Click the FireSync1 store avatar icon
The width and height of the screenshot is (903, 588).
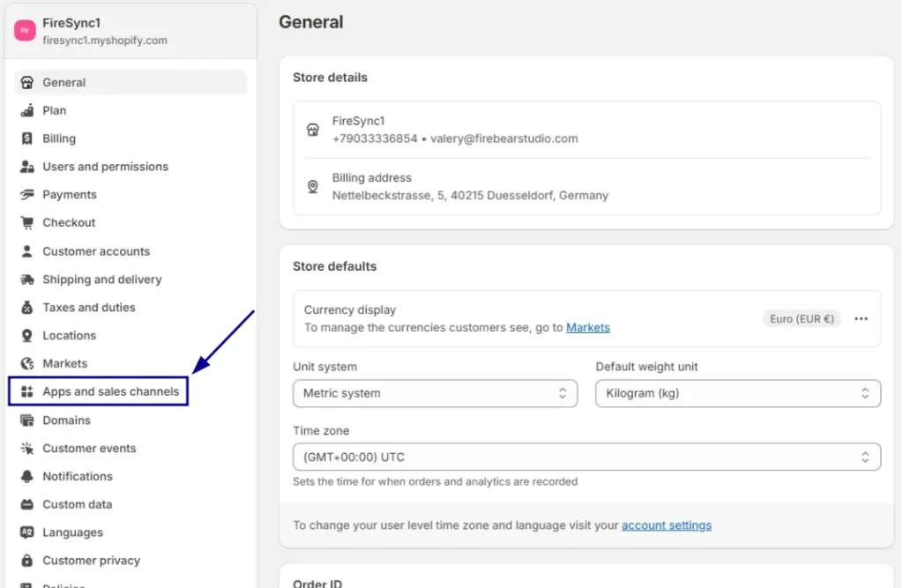(24, 31)
